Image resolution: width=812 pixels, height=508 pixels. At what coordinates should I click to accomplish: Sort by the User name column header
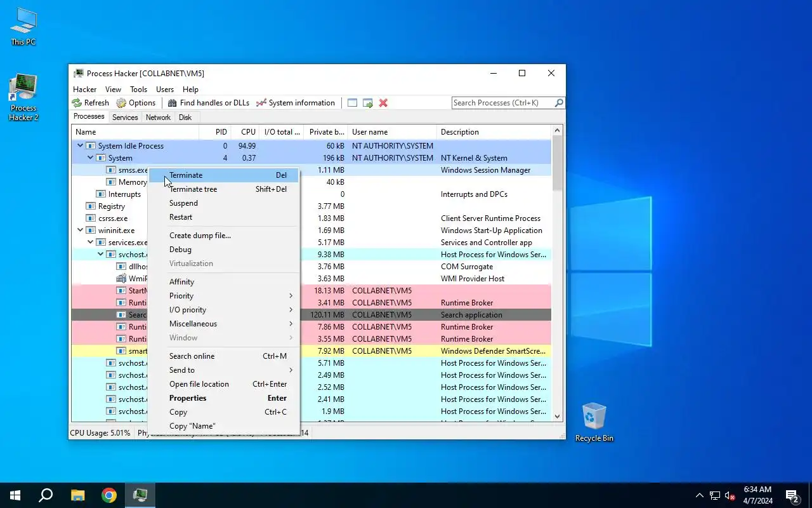(393, 132)
